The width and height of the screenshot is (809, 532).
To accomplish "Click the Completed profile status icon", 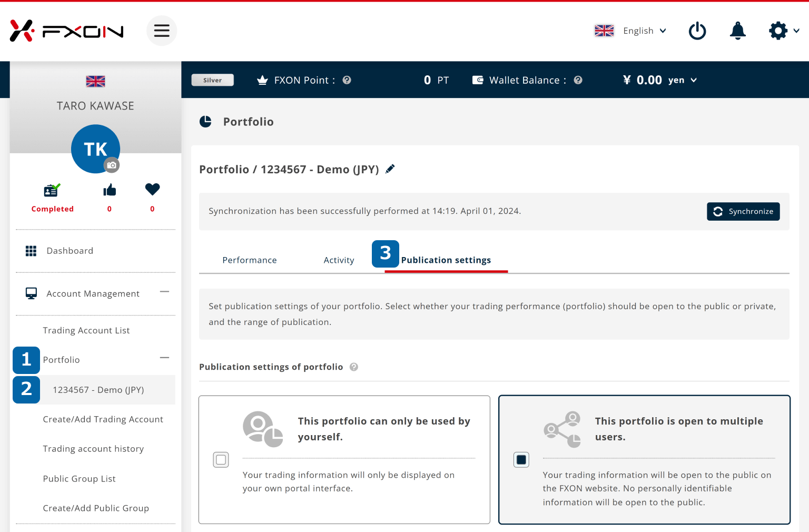I will point(52,190).
